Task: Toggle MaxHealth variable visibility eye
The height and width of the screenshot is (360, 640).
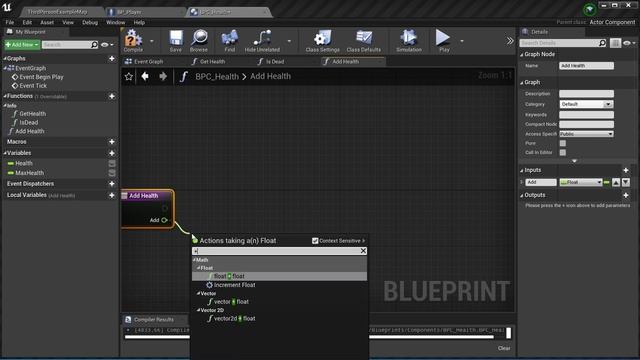Action: pyautogui.click(x=112, y=173)
